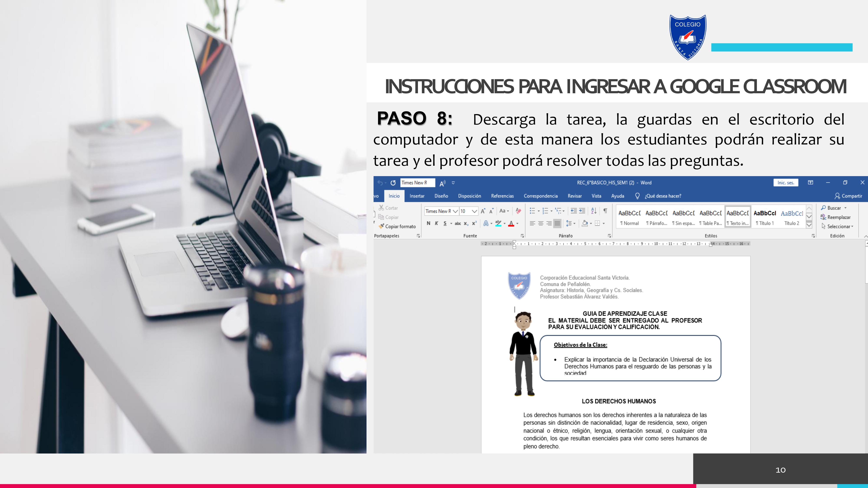868x488 pixels.
Task: Align text right in Párrafo group
Action: (x=549, y=223)
